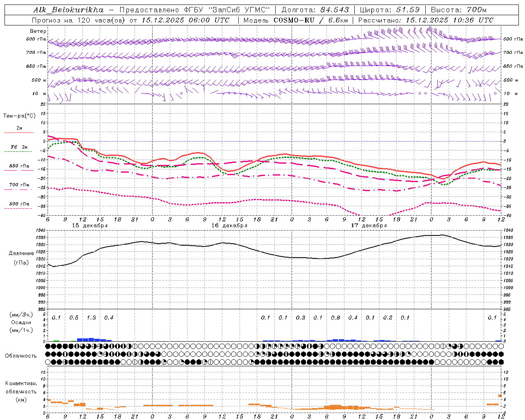525x420 pixels.
Task: Select the (км) unit under convective cloudiness
Action: coord(21,399)
